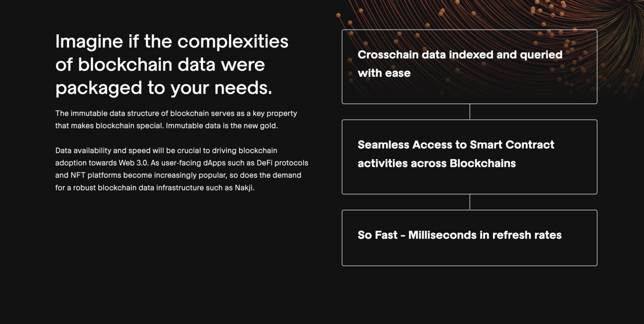Click the 'Web 3.0' text

133,163
